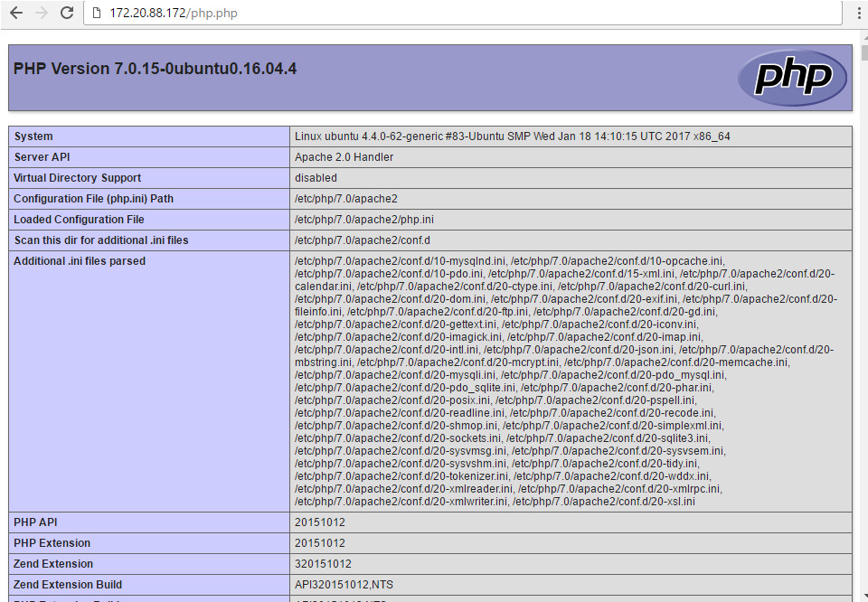
Task: Click the API320151012,NTS value
Action: pos(344,585)
